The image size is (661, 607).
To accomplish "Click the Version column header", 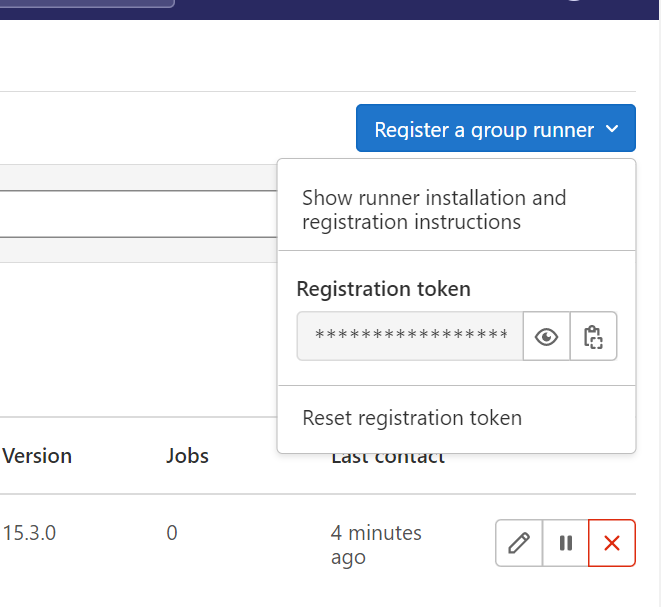I will (38, 456).
